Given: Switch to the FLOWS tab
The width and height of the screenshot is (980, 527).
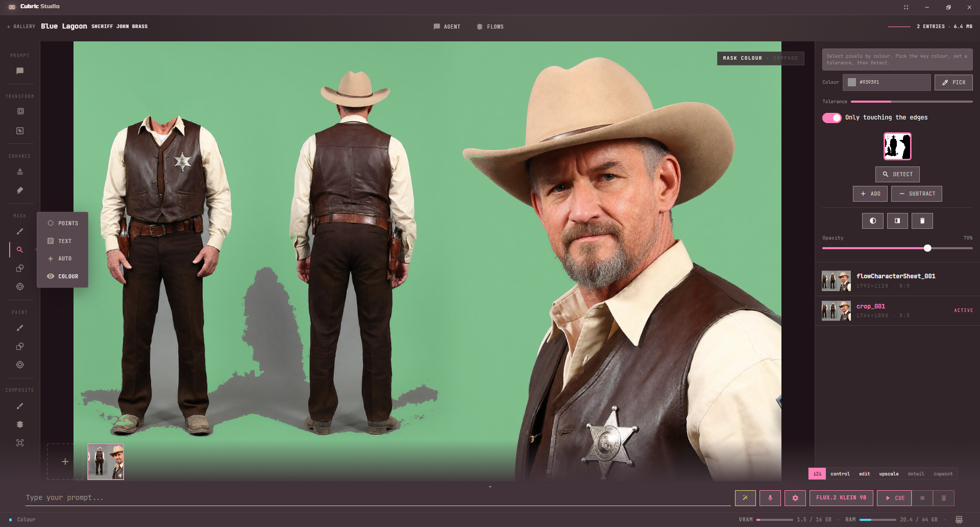Looking at the screenshot, I should click(490, 27).
